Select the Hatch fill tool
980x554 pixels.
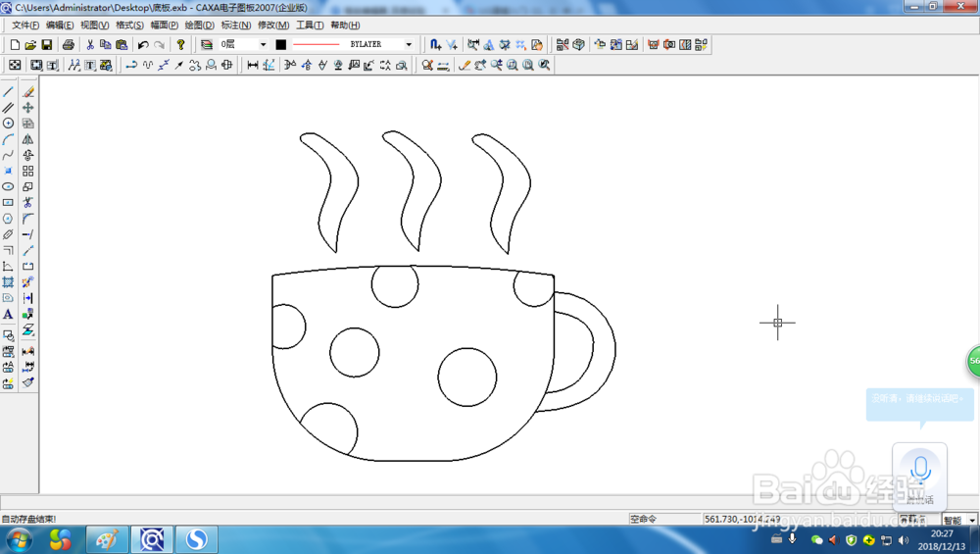(8, 282)
